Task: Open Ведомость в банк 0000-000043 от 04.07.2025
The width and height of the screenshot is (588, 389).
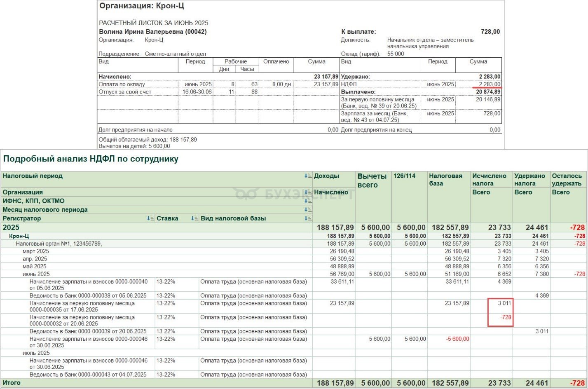Action: point(88,375)
